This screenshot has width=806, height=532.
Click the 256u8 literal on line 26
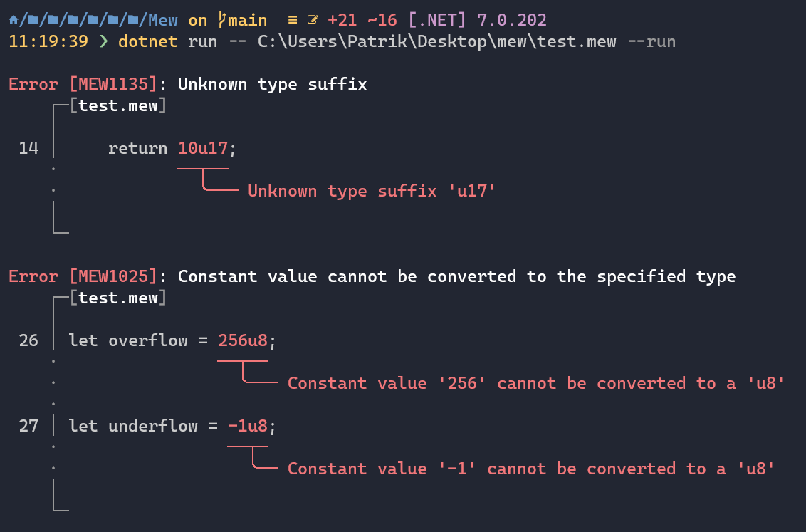[243, 340]
